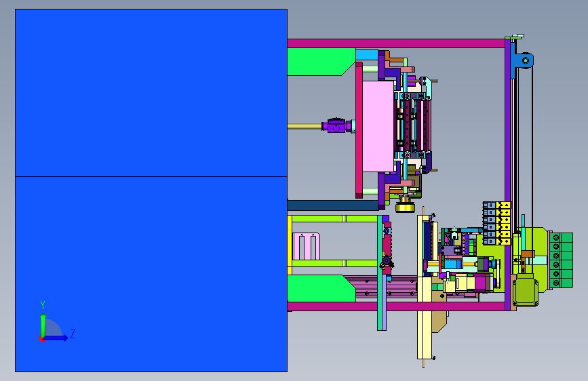Pick the stack of yellow terminal blocks
This screenshot has width=588, height=381.
(x=505, y=224)
